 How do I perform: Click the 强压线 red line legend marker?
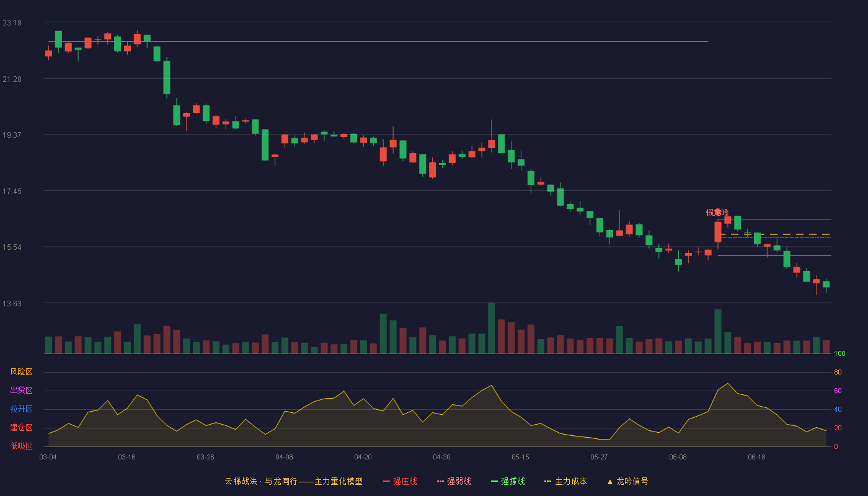pos(386,481)
